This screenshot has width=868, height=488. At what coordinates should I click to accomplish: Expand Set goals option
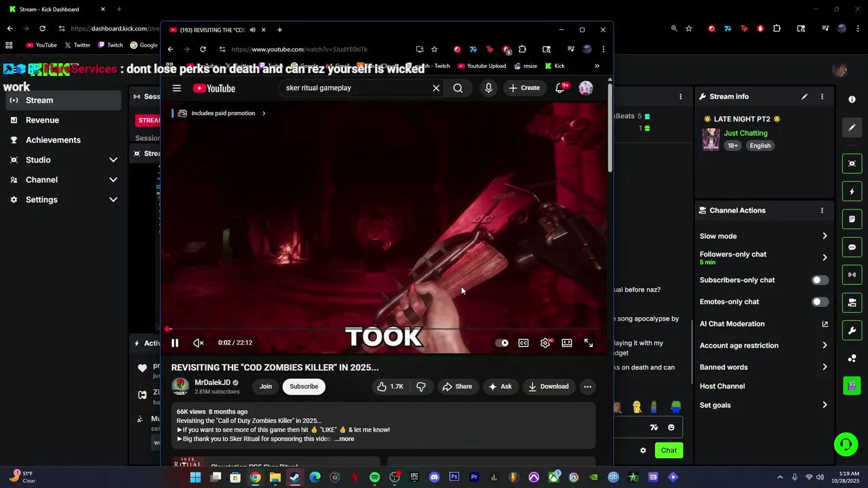[x=764, y=405]
